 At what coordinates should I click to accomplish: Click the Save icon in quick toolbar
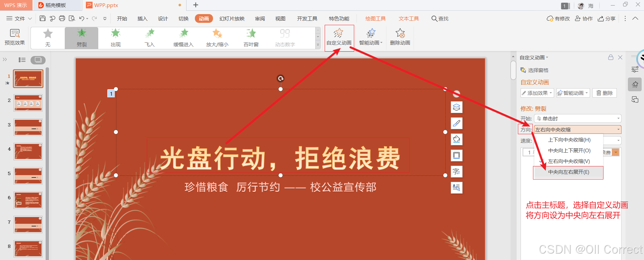[x=43, y=18]
